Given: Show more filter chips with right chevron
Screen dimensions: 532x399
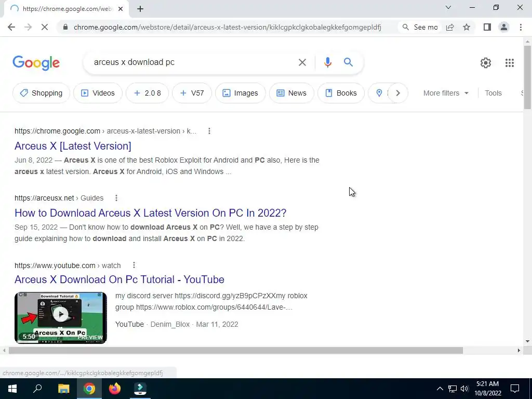Looking at the screenshot, I should pos(397,93).
